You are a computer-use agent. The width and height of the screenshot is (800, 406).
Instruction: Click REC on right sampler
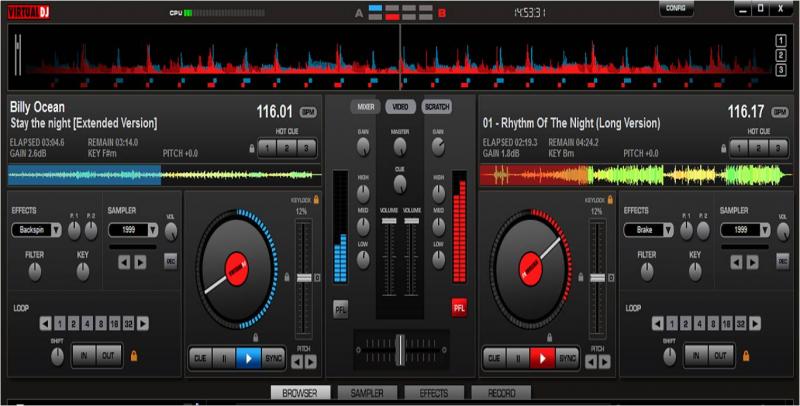[x=783, y=261]
